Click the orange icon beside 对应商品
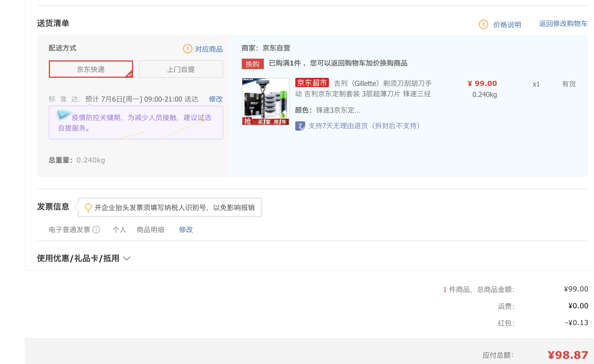 [x=188, y=49]
